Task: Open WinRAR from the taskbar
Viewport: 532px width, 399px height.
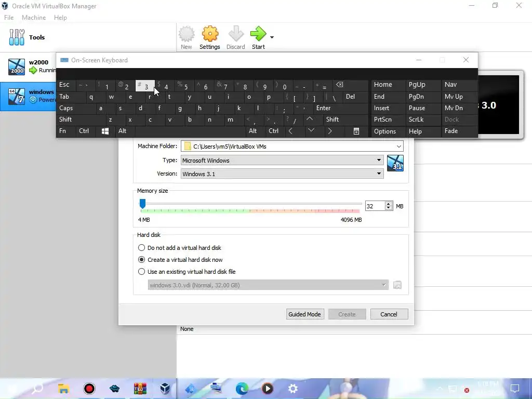Action: pos(140,389)
